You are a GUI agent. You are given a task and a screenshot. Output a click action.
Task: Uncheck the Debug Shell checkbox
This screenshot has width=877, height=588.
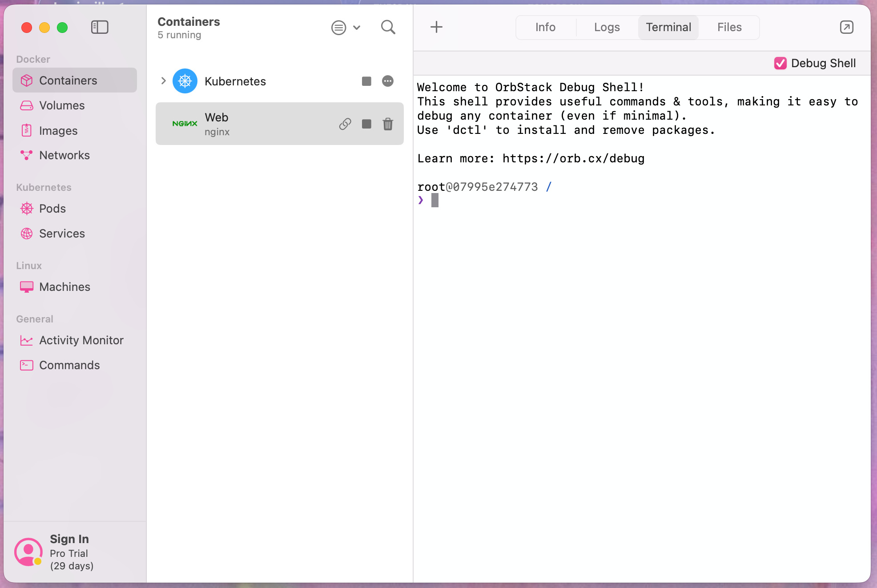[780, 63]
